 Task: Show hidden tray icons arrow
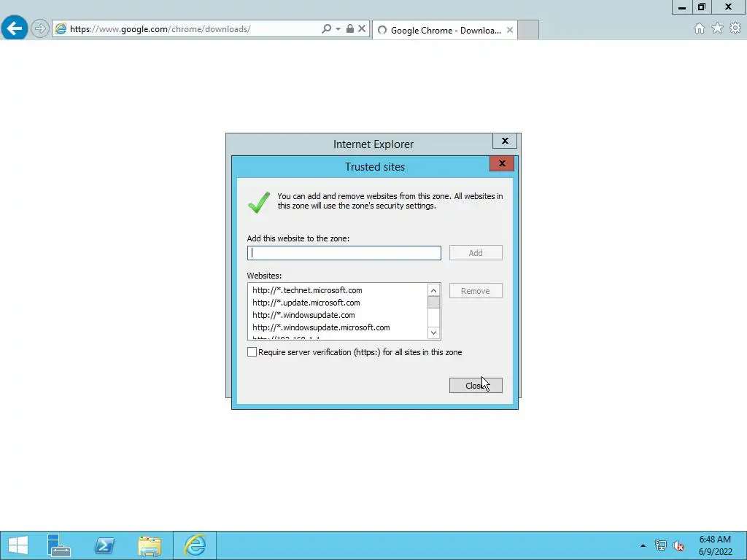(643, 545)
